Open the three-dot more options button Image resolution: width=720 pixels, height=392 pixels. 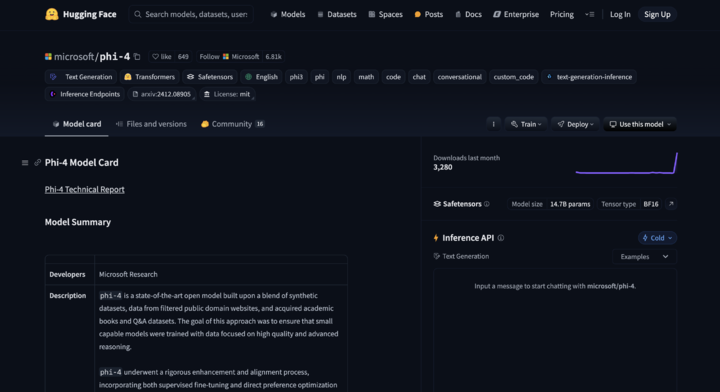(x=494, y=124)
